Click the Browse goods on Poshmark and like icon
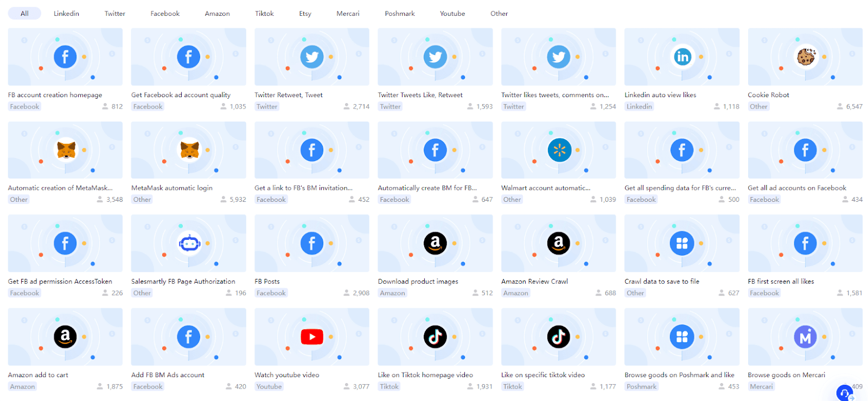This screenshot has width=868, height=401. pos(682,337)
